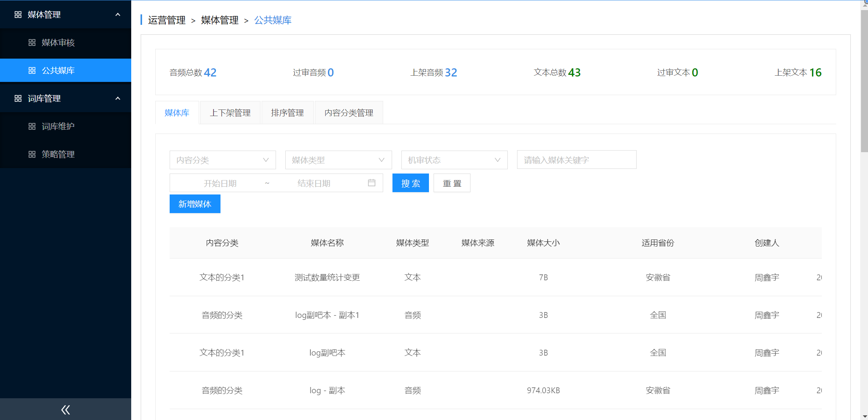Click the grid icon beside 词库维护
868x420 pixels.
(x=32, y=127)
